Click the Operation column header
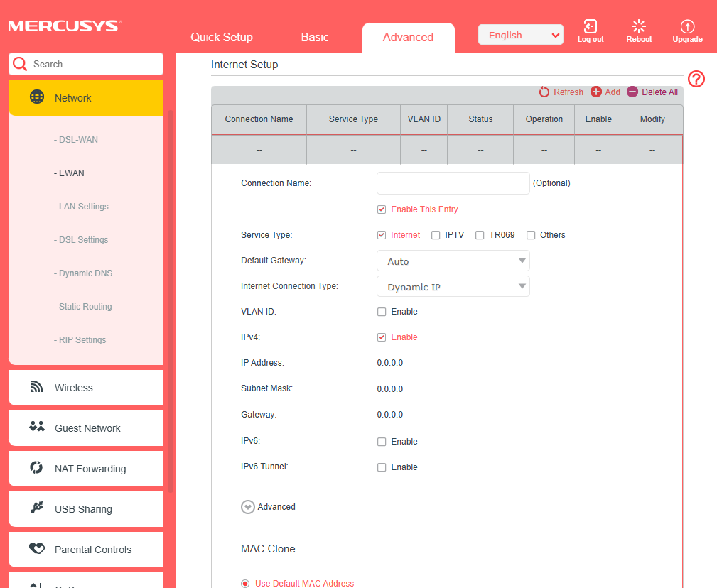Screen dimensions: 717x588 [x=544, y=119]
